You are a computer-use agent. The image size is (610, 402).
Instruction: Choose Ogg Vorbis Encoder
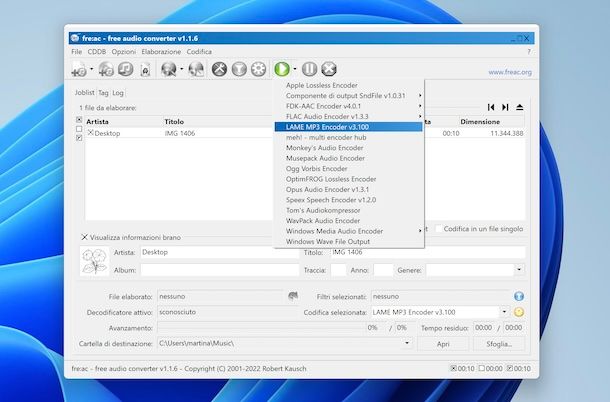click(349, 169)
